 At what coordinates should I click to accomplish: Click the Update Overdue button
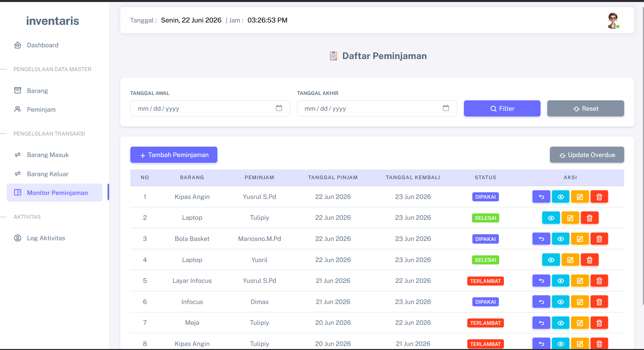pyautogui.click(x=587, y=155)
